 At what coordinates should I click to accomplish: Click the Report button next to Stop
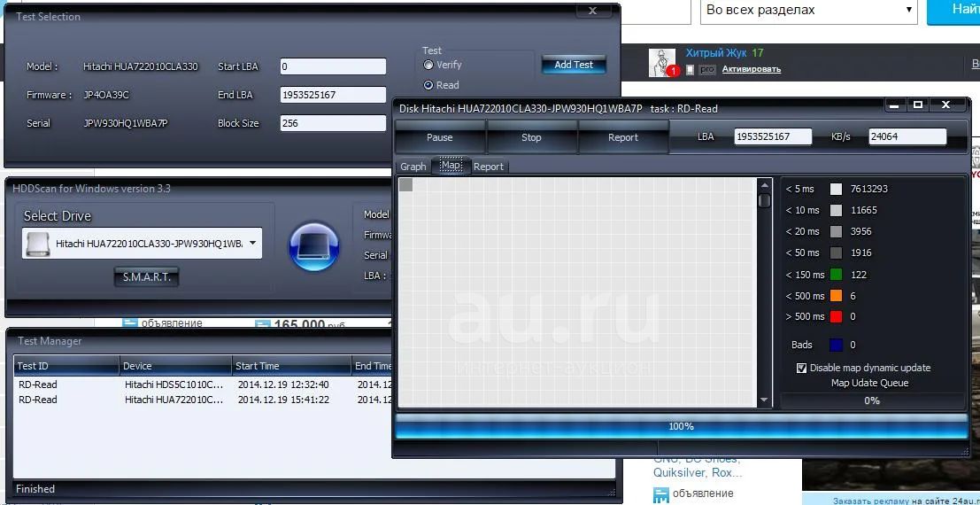point(623,137)
